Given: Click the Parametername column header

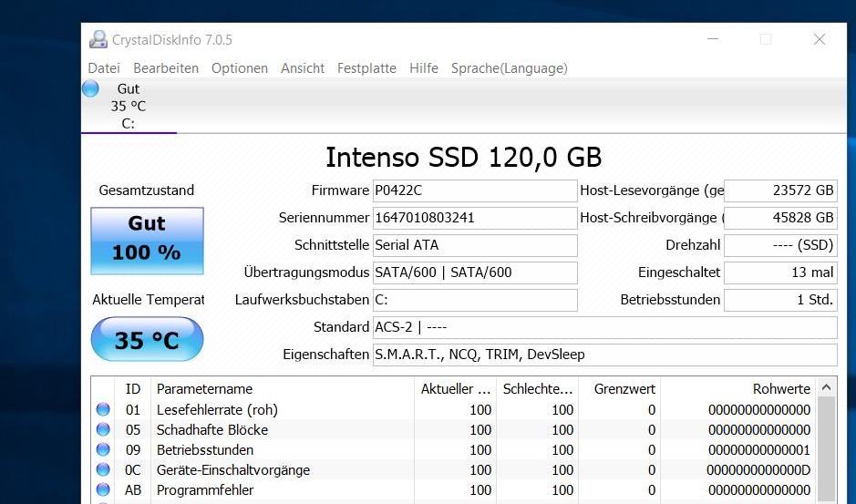Looking at the screenshot, I should (283, 389).
